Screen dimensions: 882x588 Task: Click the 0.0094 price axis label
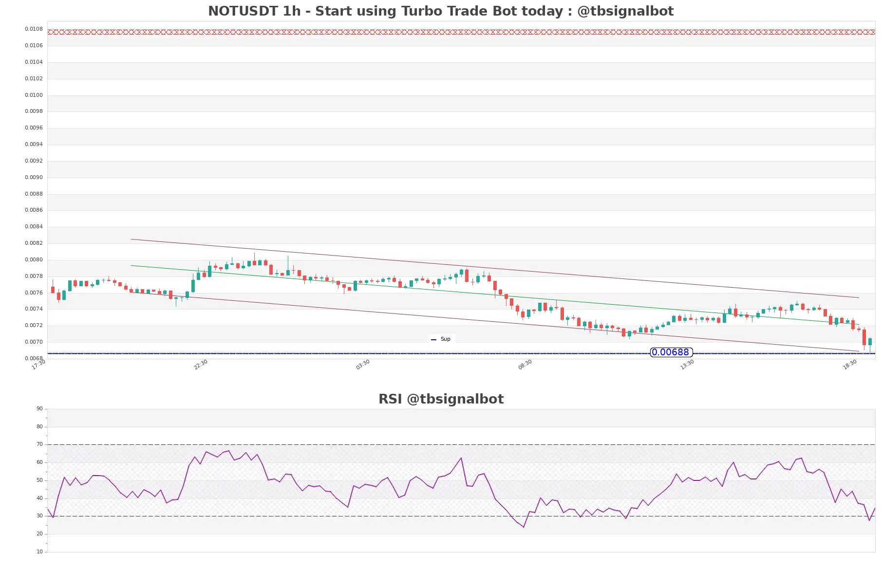34,144
